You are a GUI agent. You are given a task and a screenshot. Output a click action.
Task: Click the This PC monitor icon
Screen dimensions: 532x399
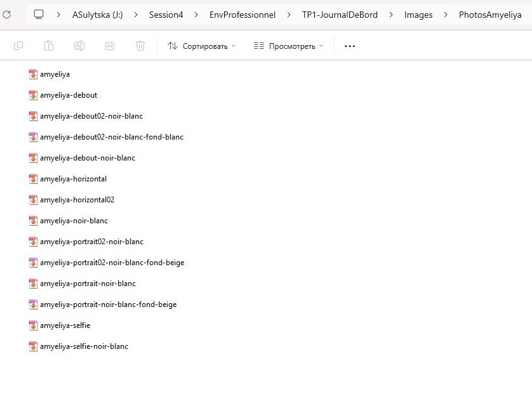tap(39, 14)
